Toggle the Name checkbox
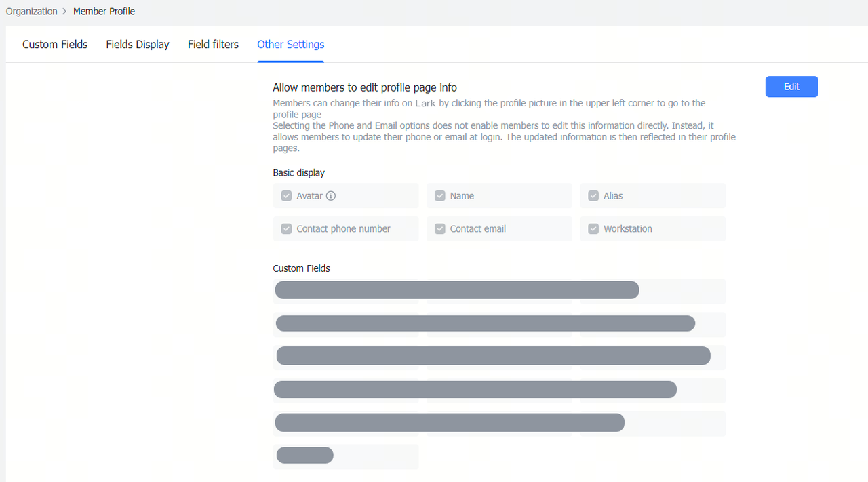This screenshot has width=868, height=482. pos(440,196)
